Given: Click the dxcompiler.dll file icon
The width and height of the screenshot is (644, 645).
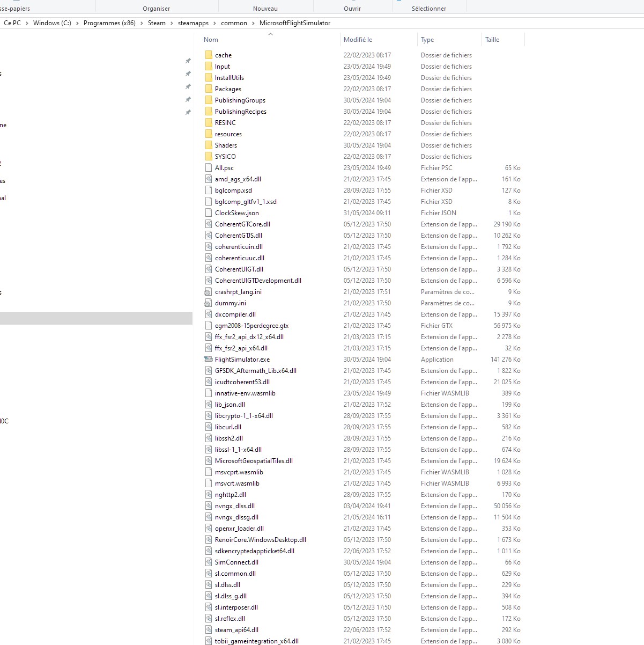Looking at the screenshot, I should [x=209, y=314].
